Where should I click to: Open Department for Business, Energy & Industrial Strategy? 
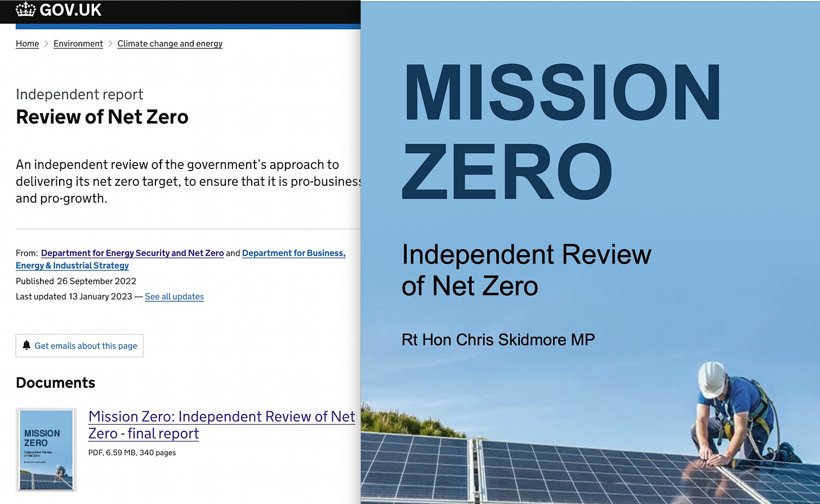pyautogui.click(x=180, y=260)
